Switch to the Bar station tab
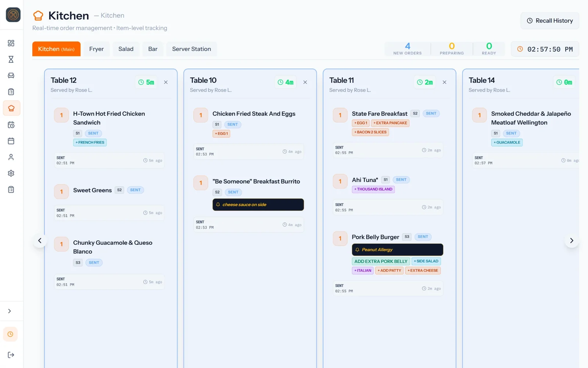This screenshot has width=588, height=368. (x=153, y=49)
